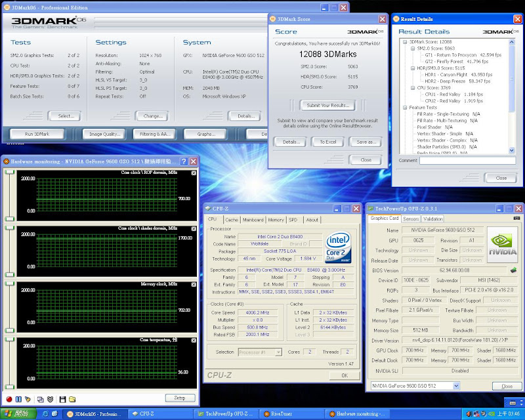Collapse the Feature Tests tree node
Viewport: 525px width, 420px height.
(405, 108)
